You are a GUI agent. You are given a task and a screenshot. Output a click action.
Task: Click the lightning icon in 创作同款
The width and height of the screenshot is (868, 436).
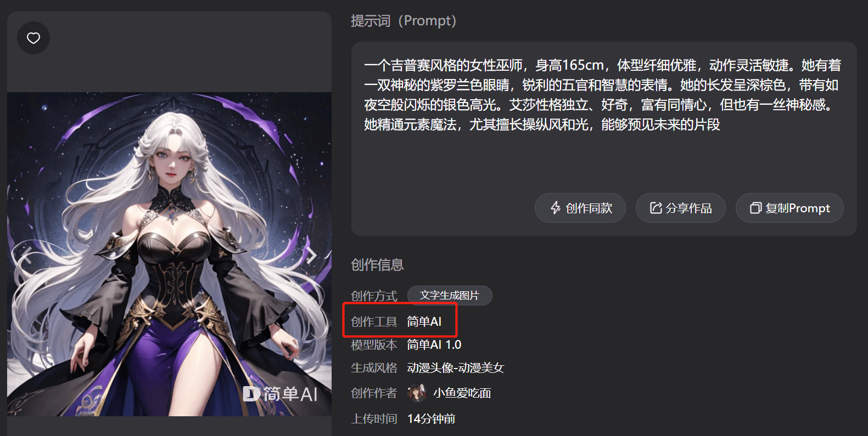click(x=556, y=208)
